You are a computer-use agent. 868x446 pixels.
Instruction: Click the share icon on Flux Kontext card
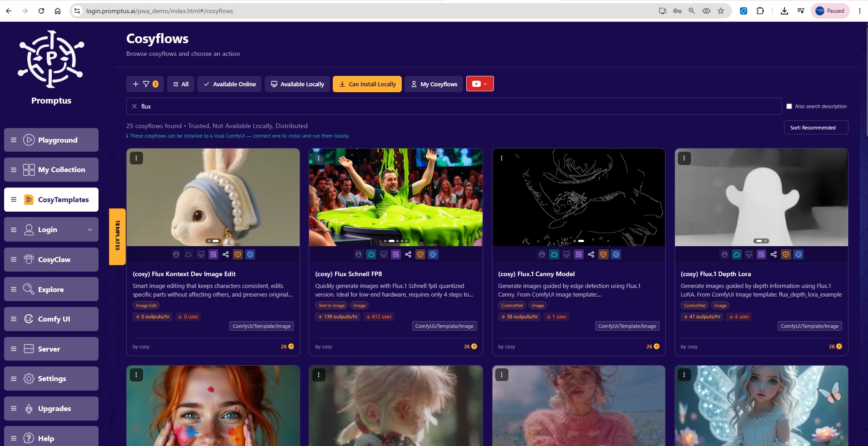point(226,254)
